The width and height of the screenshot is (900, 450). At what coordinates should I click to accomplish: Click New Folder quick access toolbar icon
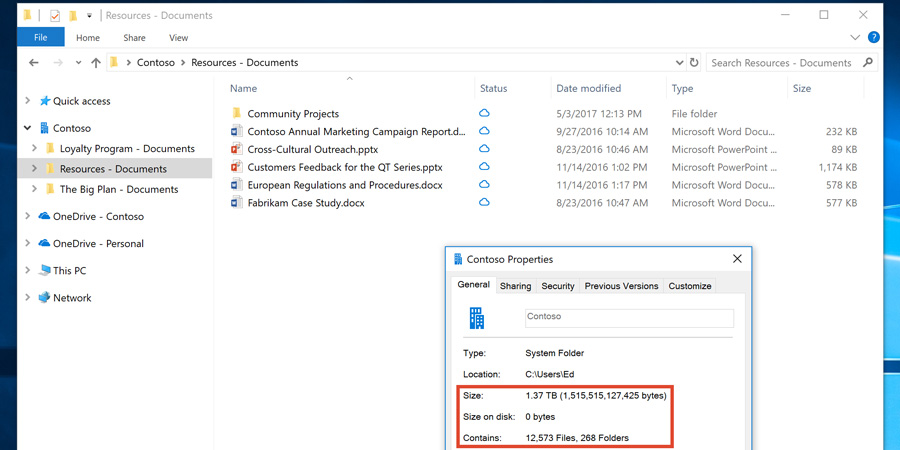(x=72, y=15)
